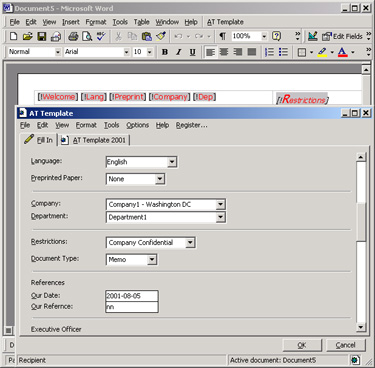This screenshot has height=368, width=375.
Task: Open Options menu in AT Template dialog
Action: point(137,125)
